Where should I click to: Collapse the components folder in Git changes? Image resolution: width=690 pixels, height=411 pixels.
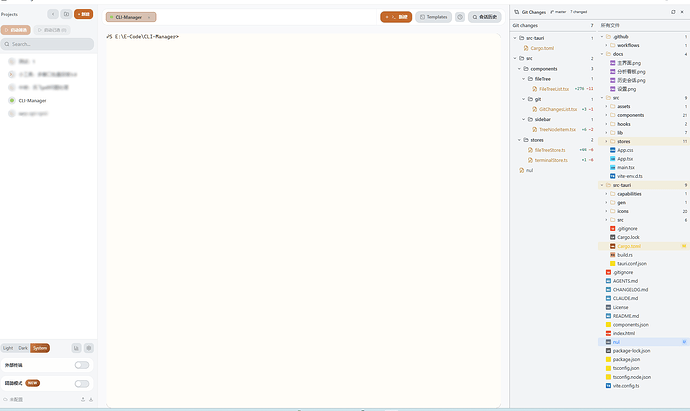pos(519,69)
